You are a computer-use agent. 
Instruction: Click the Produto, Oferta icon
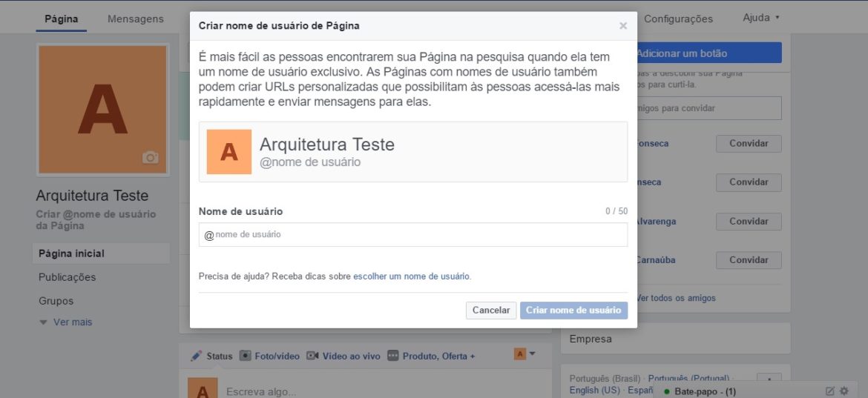[x=392, y=356]
